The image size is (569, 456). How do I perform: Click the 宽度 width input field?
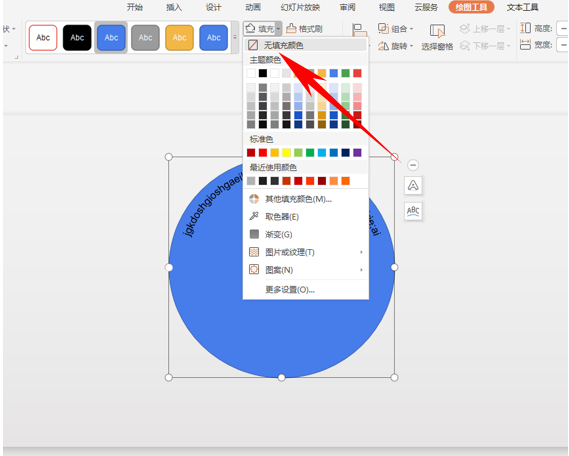(x=562, y=45)
